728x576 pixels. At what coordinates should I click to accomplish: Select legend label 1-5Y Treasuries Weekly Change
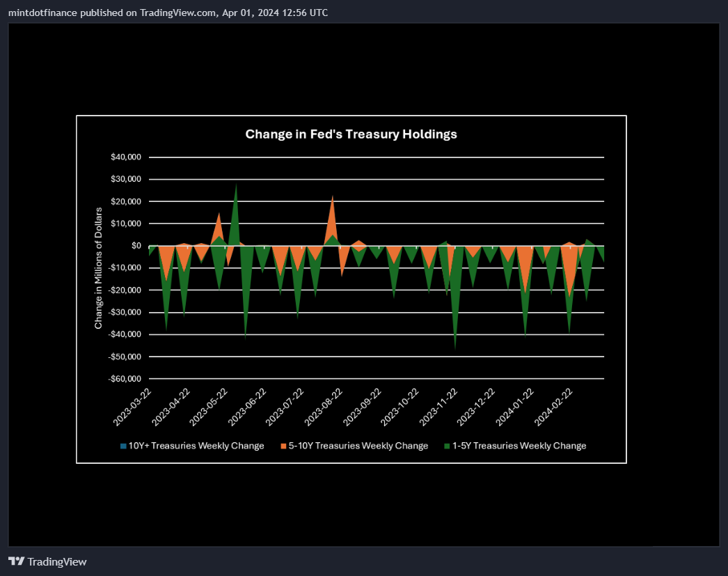[x=519, y=446]
